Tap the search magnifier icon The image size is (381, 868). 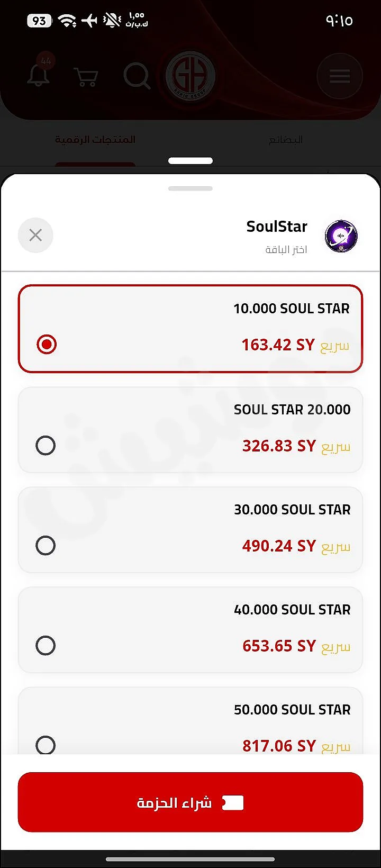pos(137,76)
